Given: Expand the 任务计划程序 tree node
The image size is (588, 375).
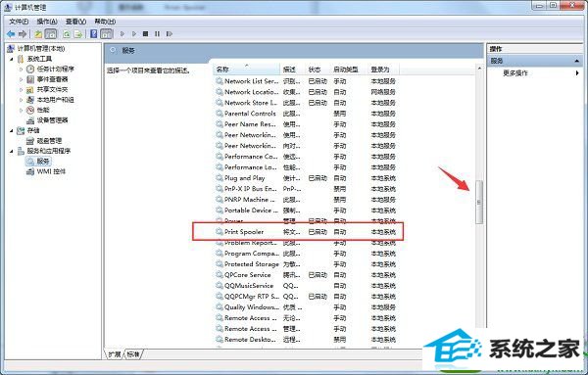Looking at the screenshot, I should tap(21, 70).
